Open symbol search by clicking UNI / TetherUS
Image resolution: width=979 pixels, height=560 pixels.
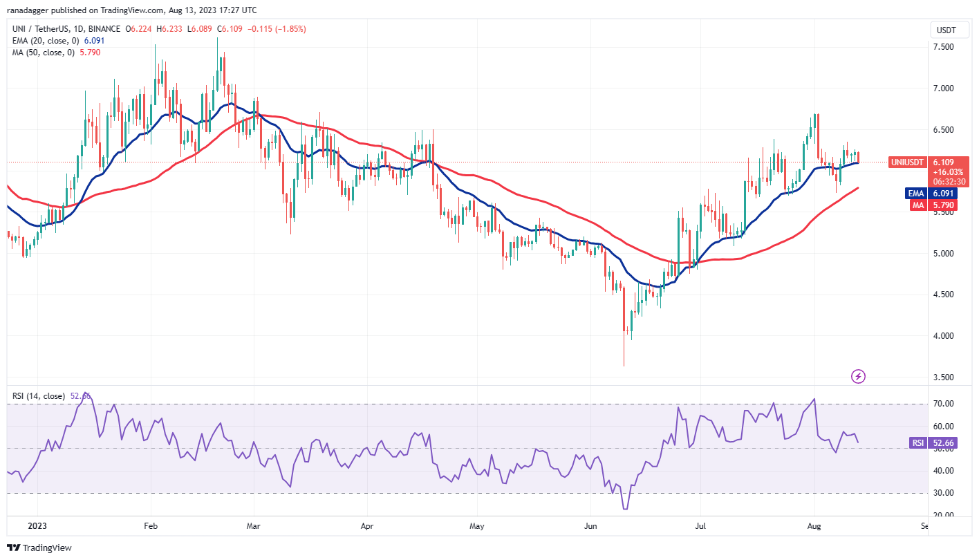tap(43, 30)
